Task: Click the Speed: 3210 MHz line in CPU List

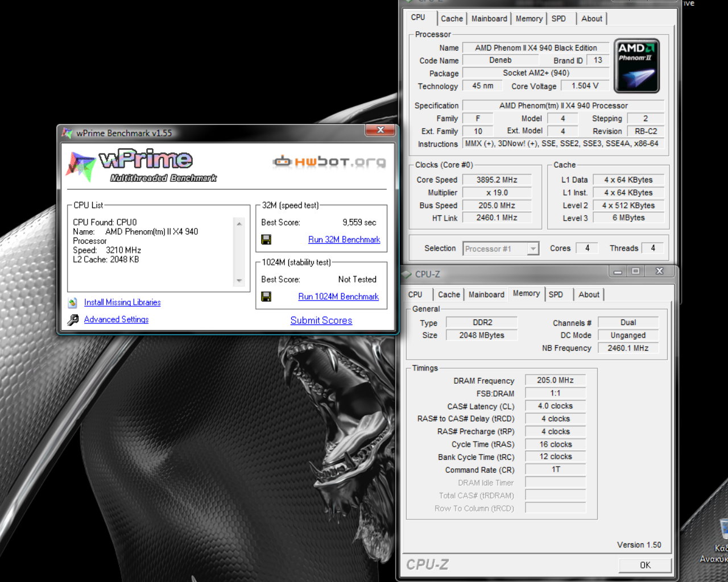Action: click(107, 250)
